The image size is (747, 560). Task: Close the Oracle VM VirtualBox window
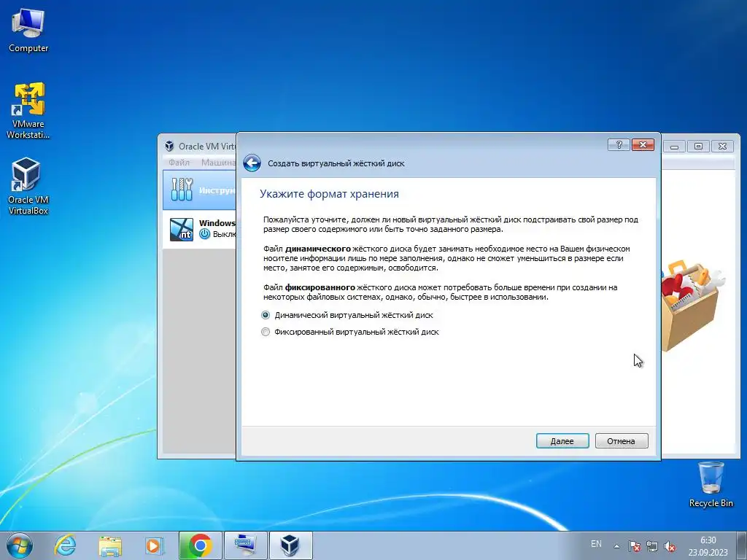point(723,146)
